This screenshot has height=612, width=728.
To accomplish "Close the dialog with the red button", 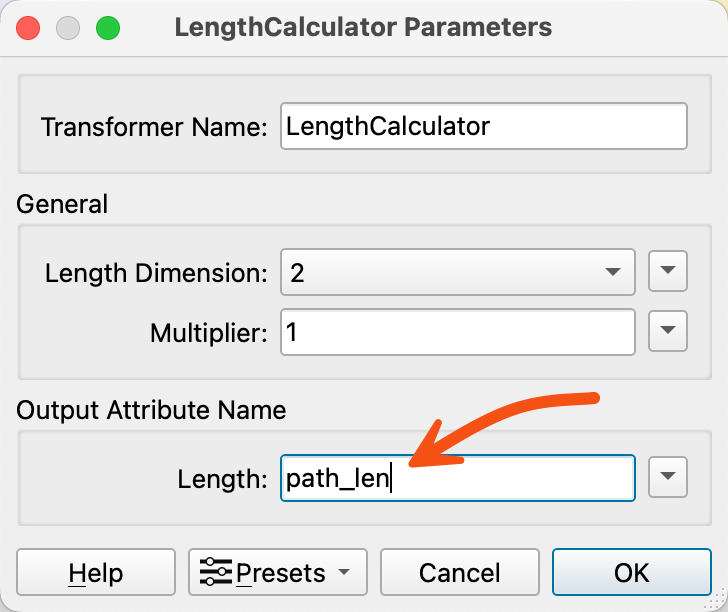I will point(28,28).
